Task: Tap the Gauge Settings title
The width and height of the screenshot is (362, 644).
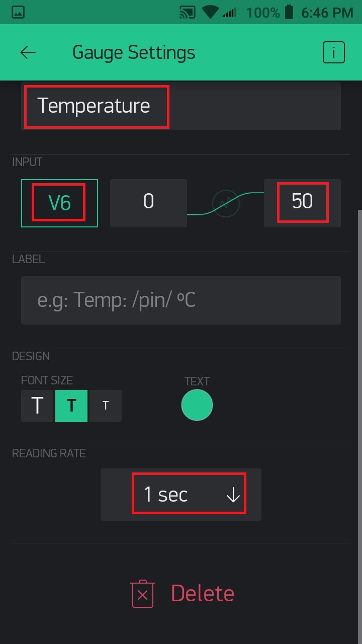Action: coord(134,52)
